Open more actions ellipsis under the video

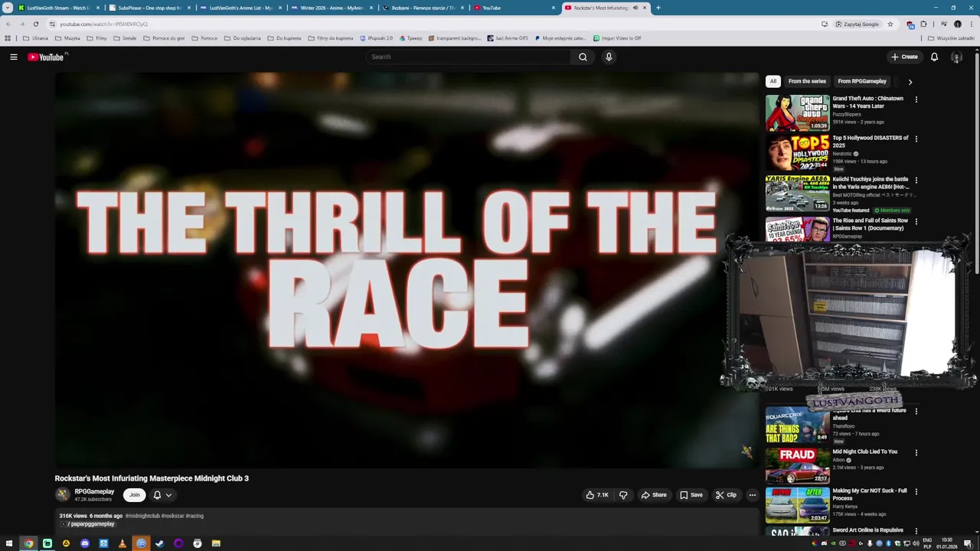pos(752,495)
